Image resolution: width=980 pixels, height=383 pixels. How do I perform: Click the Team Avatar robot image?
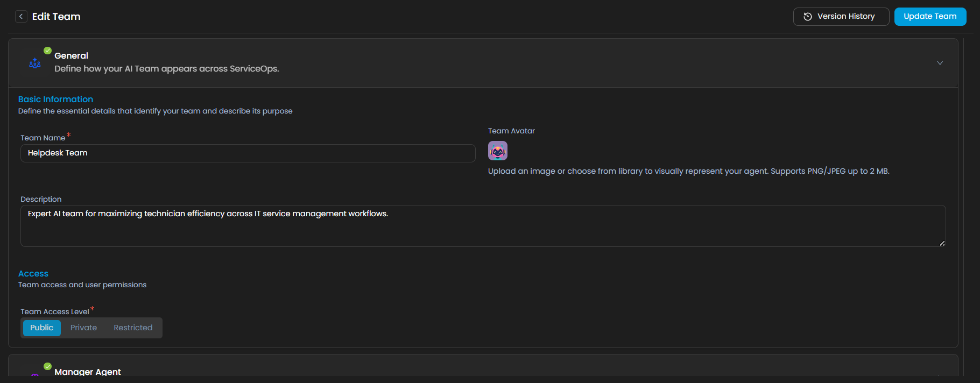click(x=497, y=151)
